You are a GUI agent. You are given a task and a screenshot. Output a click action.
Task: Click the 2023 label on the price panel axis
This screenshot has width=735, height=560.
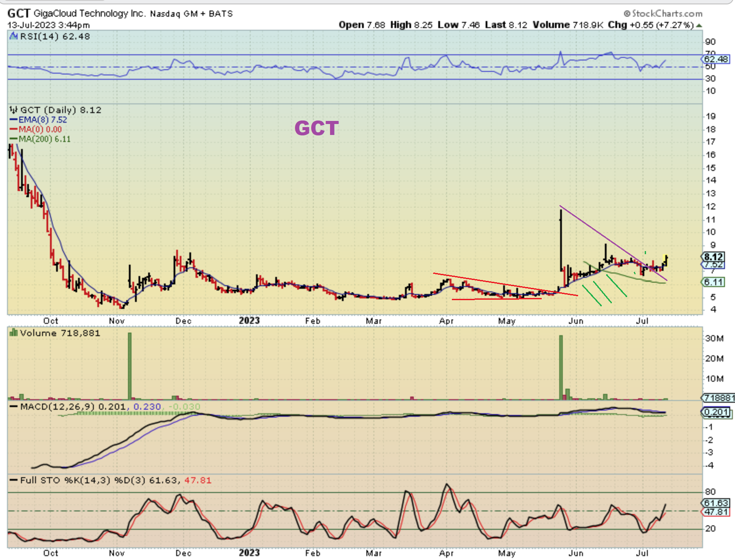click(x=249, y=320)
